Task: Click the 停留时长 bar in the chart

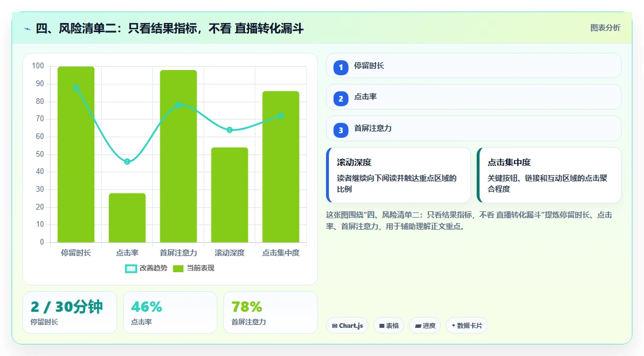Action: point(76,154)
